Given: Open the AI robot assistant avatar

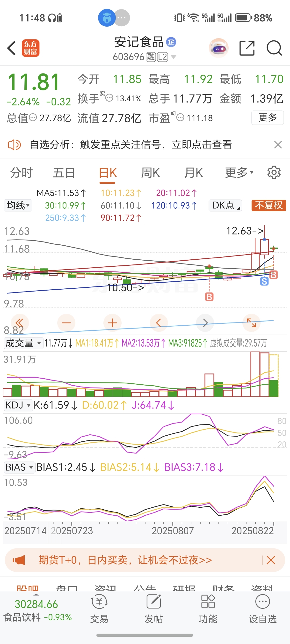Looking at the screenshot, I should [x=218, y=48].
